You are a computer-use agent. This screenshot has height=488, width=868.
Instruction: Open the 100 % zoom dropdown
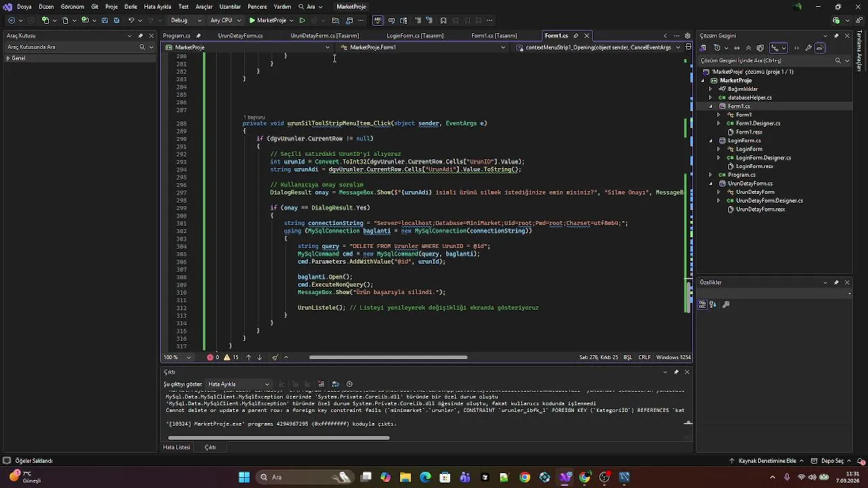tap(178, 357)
